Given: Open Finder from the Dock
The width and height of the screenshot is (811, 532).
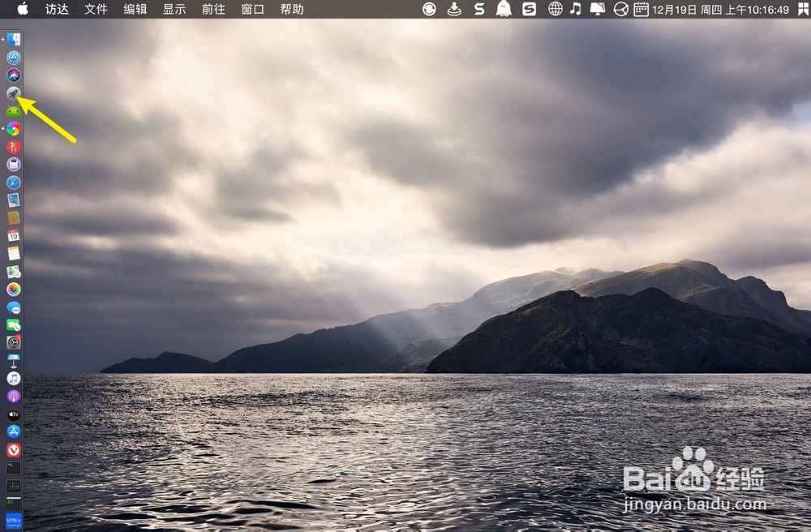Looking at the screenshot, I should click(x=13, y=38).
